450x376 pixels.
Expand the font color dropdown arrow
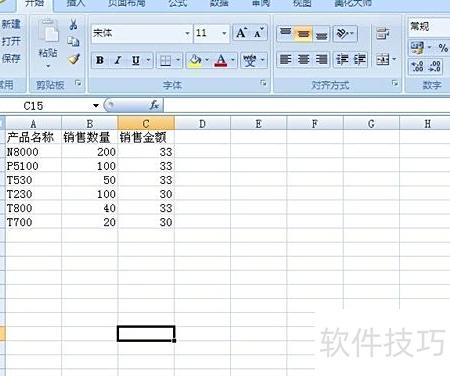click(x=233, y=60)
